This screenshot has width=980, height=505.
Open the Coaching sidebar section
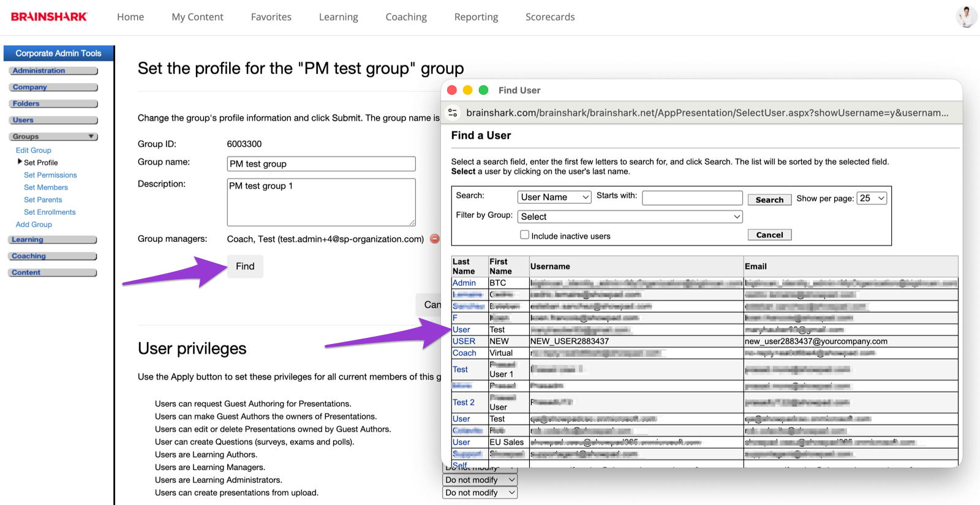point(53,256)
